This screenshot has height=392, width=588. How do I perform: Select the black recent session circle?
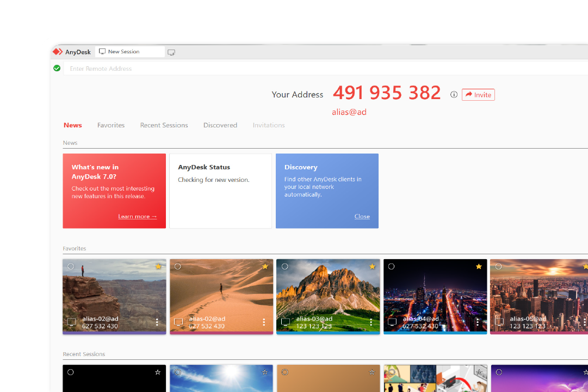click(71, 372)
